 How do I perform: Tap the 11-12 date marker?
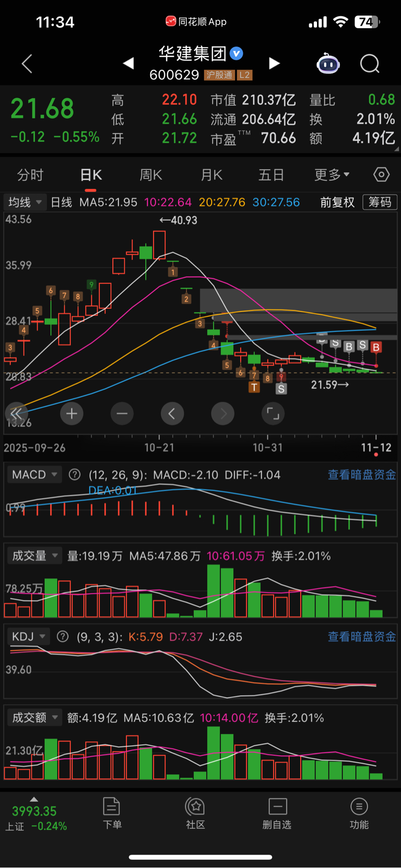tap(376, 447)
